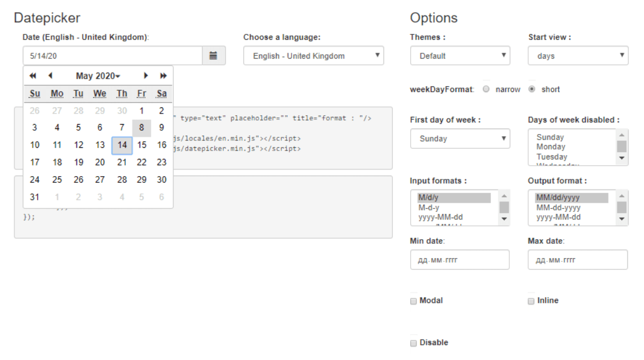Select May 8 in the calendar
The width and height of the screenshot is (644, 360).
[141, 127]
